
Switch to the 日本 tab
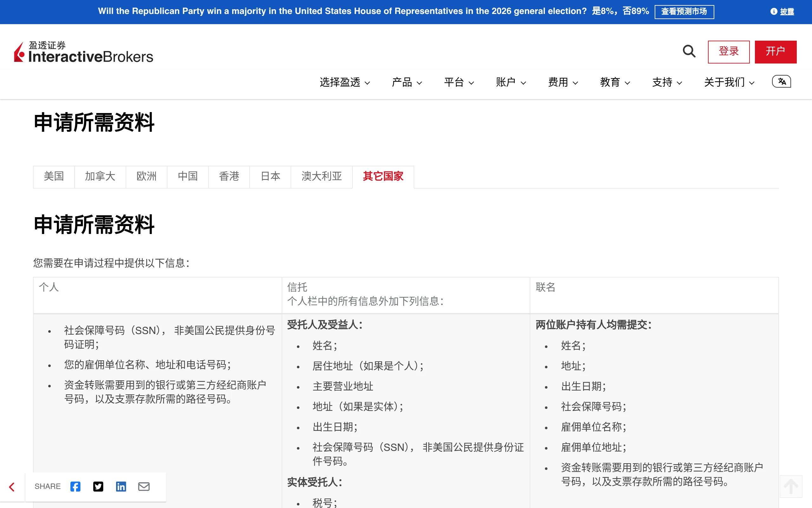[270, 177]
